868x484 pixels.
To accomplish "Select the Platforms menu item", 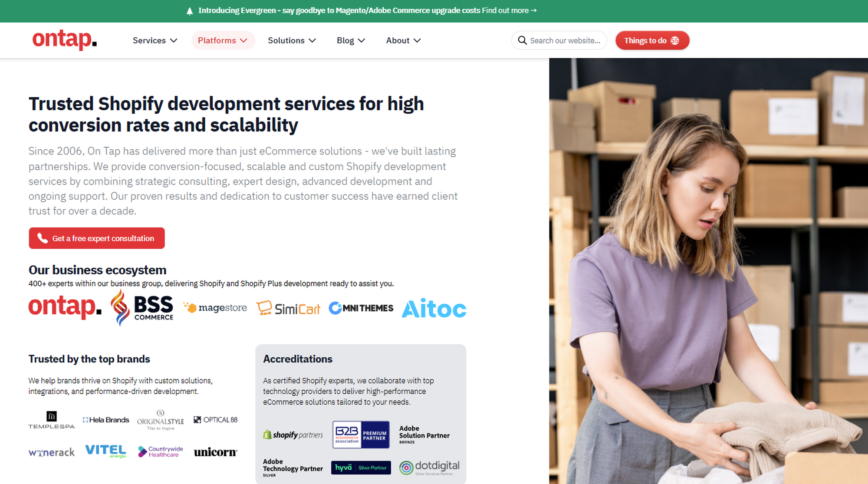I will tap(223, 40).
